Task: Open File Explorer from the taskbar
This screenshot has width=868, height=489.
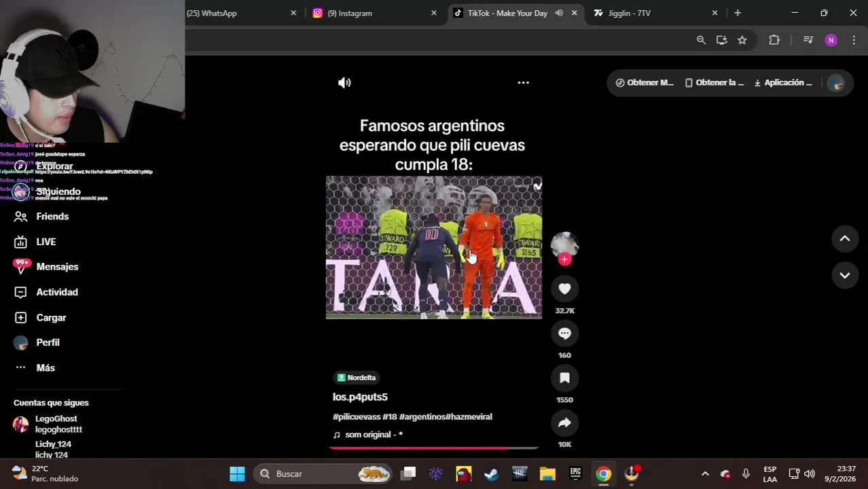Action: point(547,474)
